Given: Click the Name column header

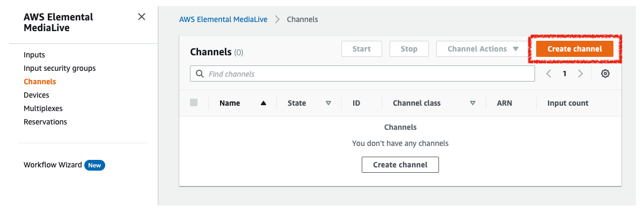Looking at the screenshot, I should click(x=230, y=103).
